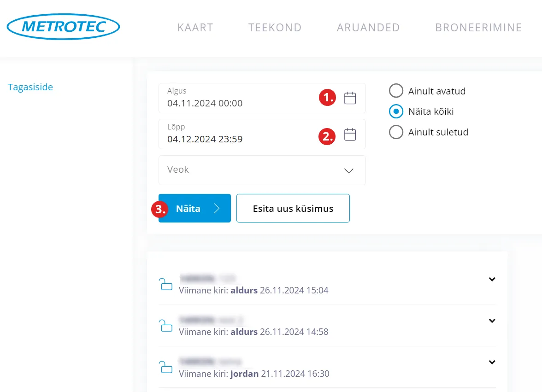Screen dimensions: 542x392
Task: Expand the jordan 21.11.2024 16:30 thread
Action: pos(492,362)
